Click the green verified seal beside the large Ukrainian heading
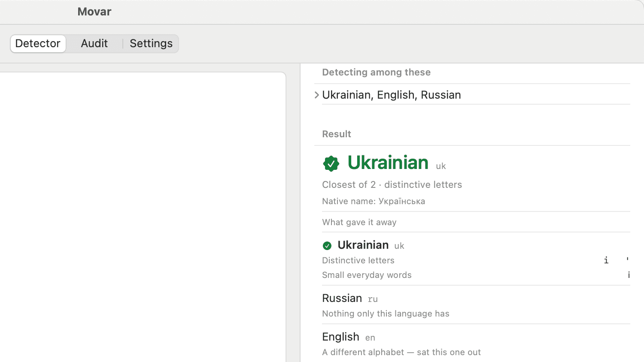The height and width of the screenshot is (362, 644). 331,163
